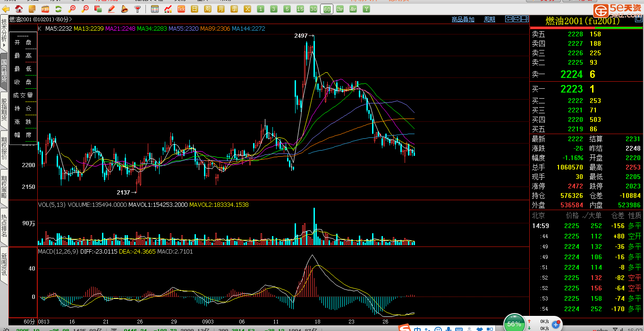The height and width of the screenshot is (331, 644).
Task: Select the weekly 周 period icon
Action: pyautogui.click(x=208, y=9)
